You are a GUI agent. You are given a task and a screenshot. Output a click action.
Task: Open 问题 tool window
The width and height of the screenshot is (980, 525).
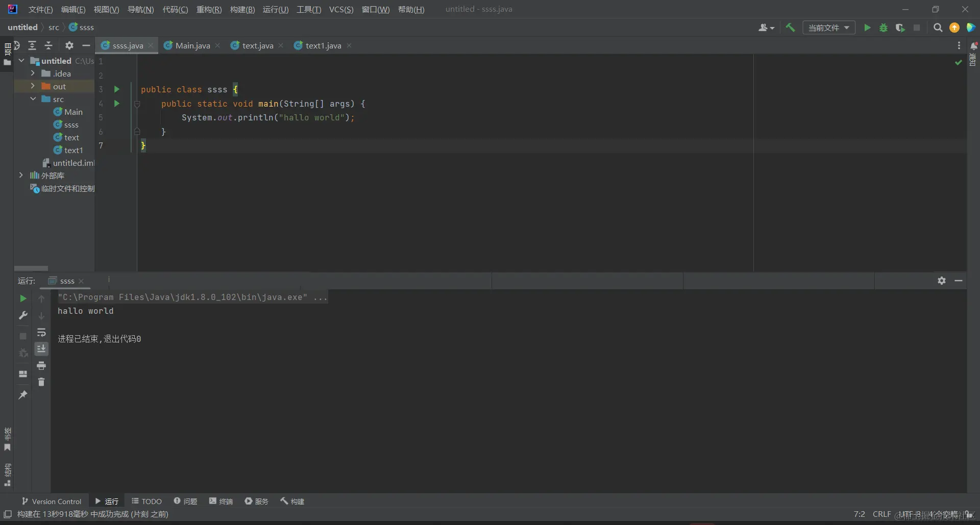(x=185, y=501)
